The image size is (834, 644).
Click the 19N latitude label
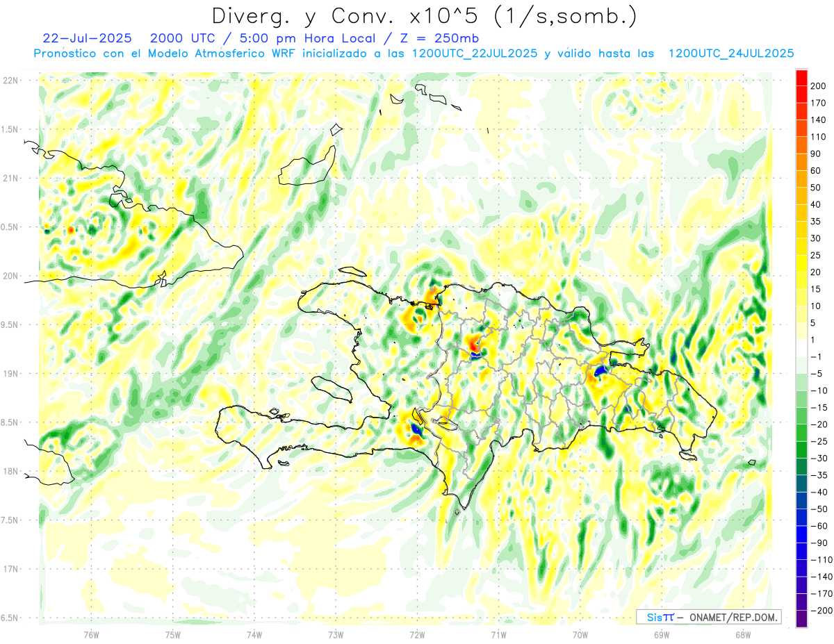click(x=10, y=373)
